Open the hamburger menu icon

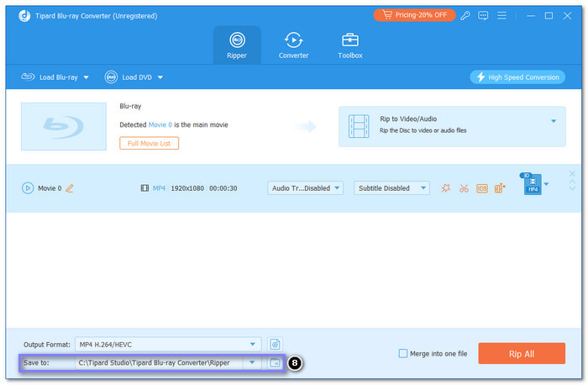coord(501,15)
